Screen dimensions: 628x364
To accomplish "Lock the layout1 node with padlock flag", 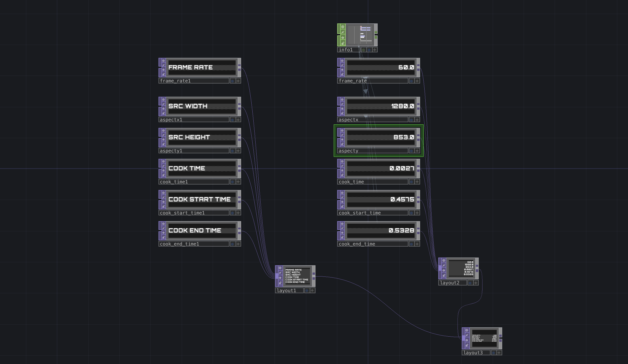I will point(280,283).
